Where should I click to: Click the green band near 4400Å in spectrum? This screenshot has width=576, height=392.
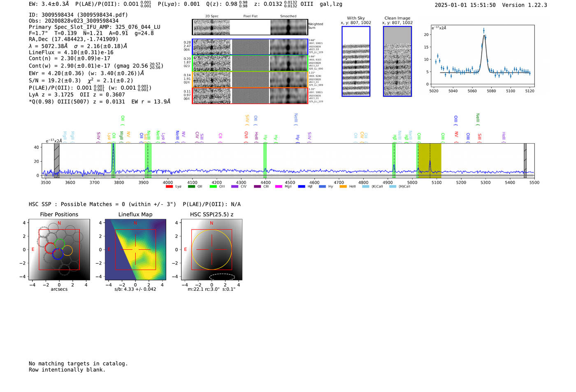point(265,161)
